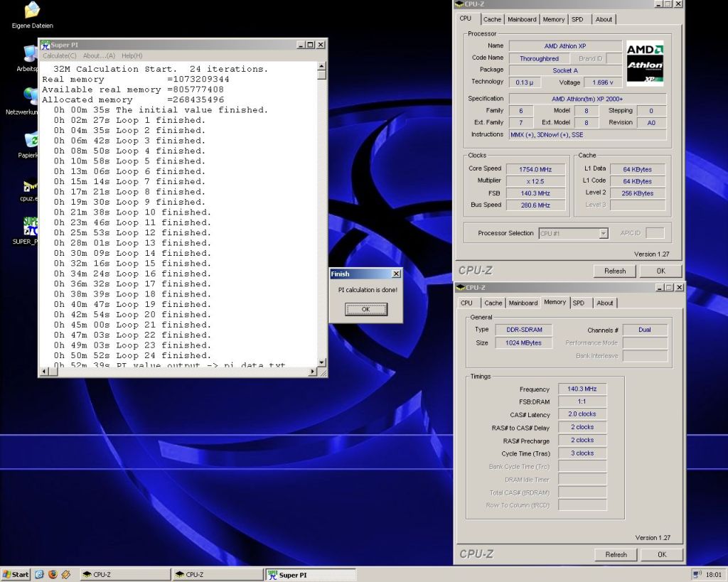
Task: Open the About...(A) menu in Super PI
Action: 99,55
